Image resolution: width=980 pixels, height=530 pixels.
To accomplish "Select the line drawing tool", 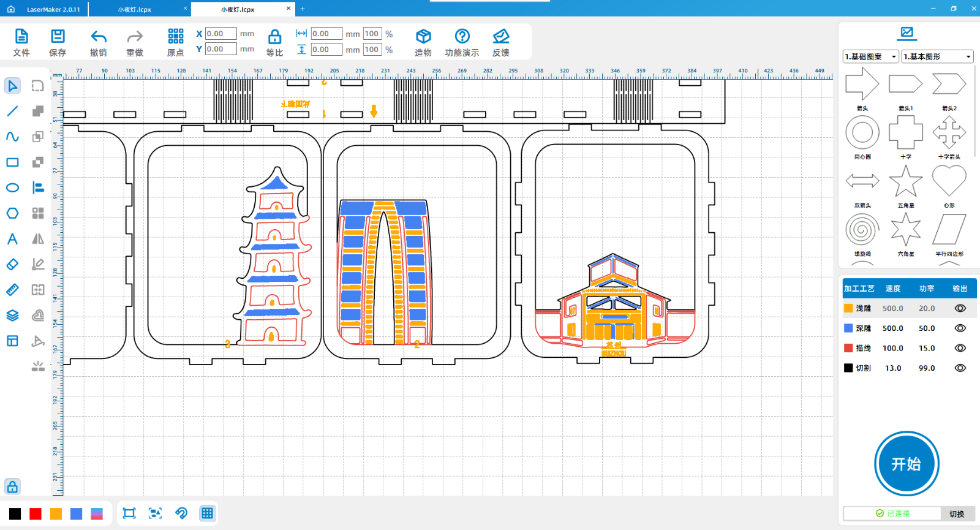I will (x=12, y=112).
